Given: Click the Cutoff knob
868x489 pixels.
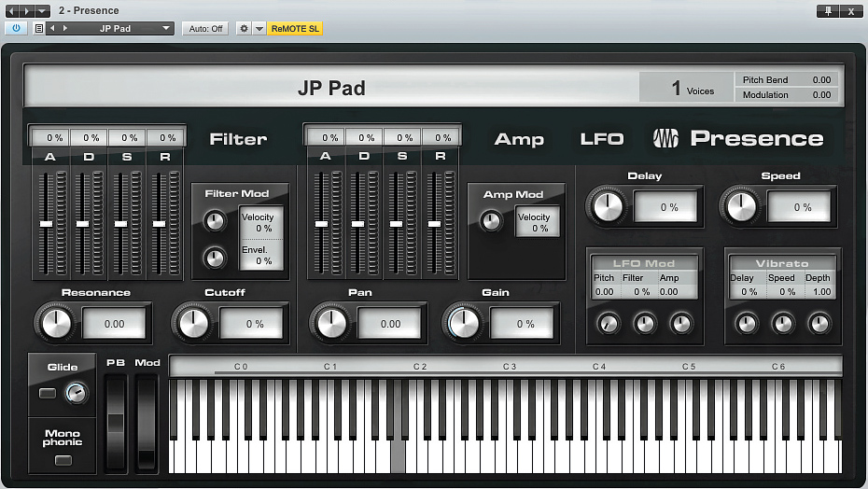Looking at the screenshot, I should [x=193, y=324].
